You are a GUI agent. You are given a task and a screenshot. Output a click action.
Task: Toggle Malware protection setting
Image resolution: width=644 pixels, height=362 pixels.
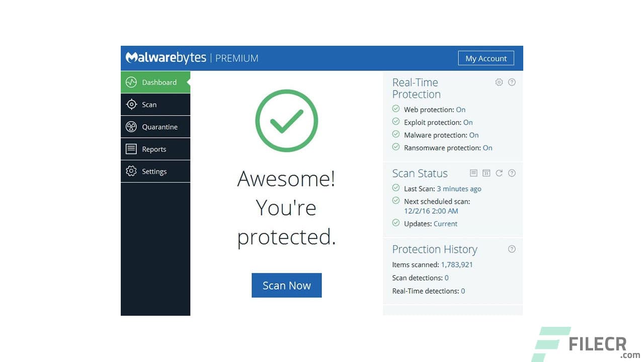pyautogui.click(x=473, y=135)
